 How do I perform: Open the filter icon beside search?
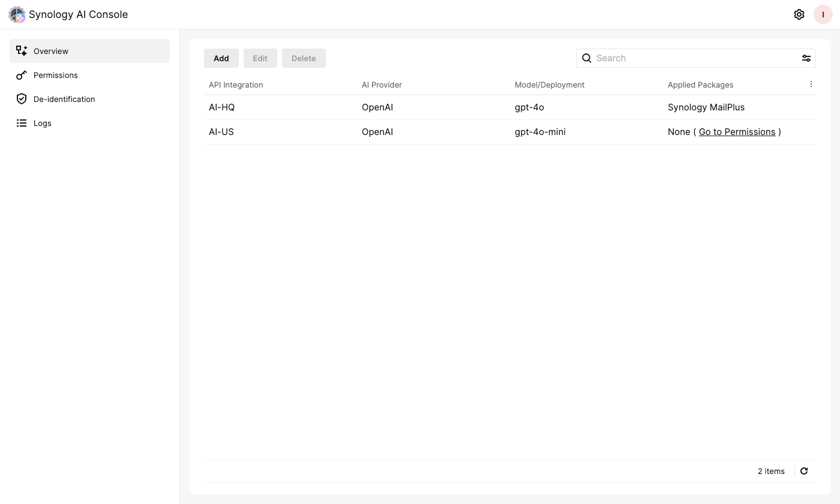tap(806, 58)
